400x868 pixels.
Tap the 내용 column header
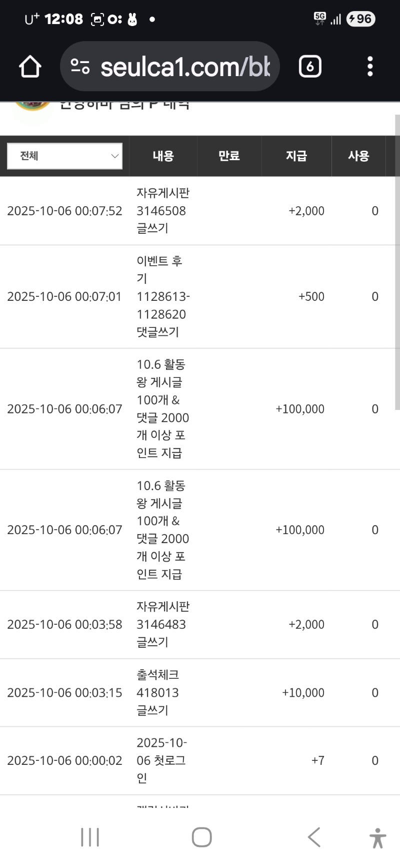coord(163,156)
